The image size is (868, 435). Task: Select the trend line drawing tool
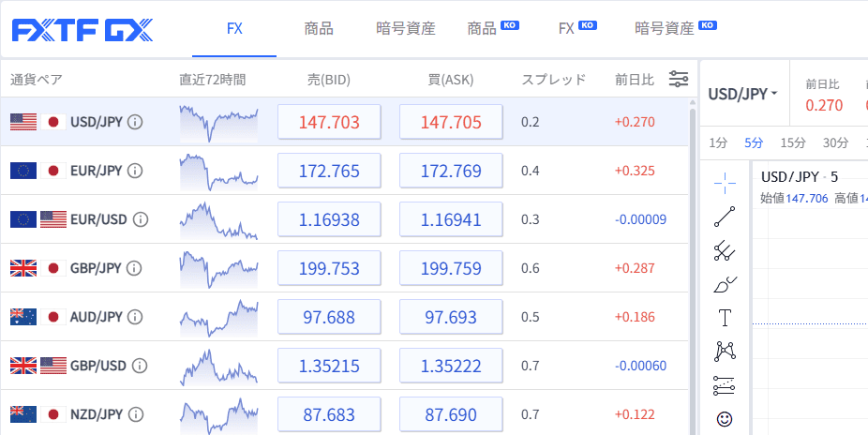(x=725, y=217)
